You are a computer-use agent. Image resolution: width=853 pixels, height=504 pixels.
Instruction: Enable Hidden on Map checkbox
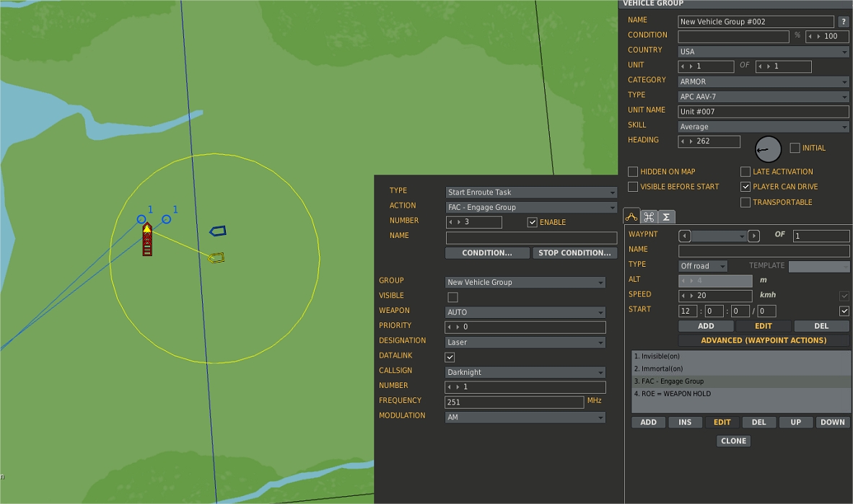[x=633, y=172]
